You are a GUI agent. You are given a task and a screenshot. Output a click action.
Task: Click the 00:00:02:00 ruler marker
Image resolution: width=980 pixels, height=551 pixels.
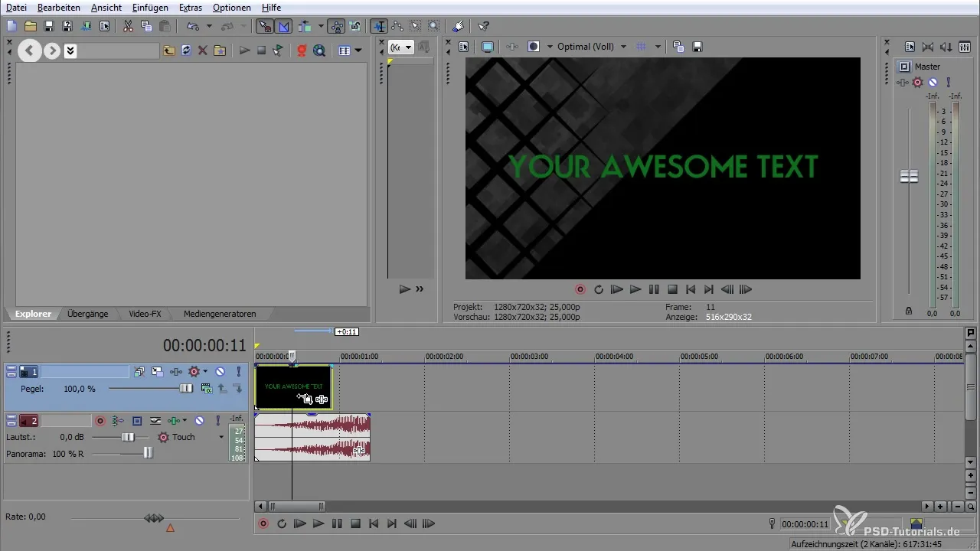click(x=444, y=357)
